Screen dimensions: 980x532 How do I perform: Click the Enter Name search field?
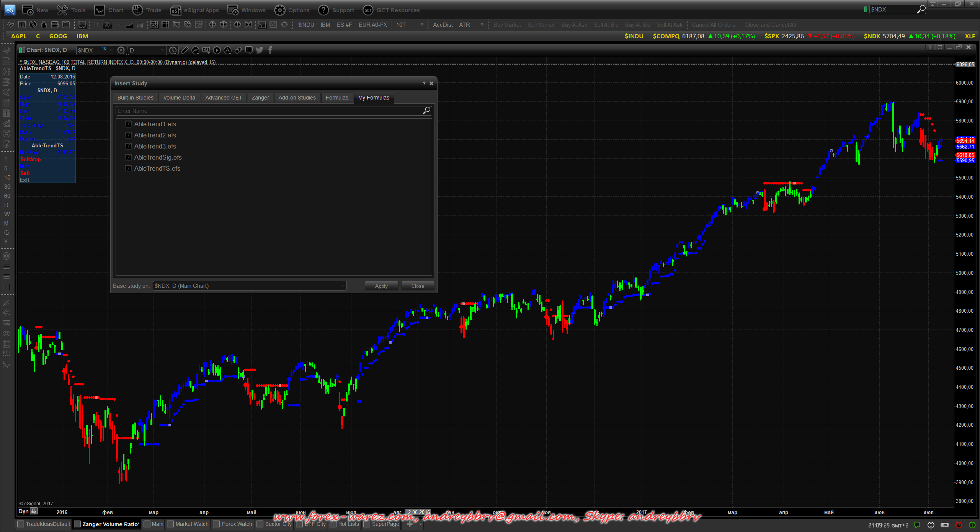pos(268,111)
